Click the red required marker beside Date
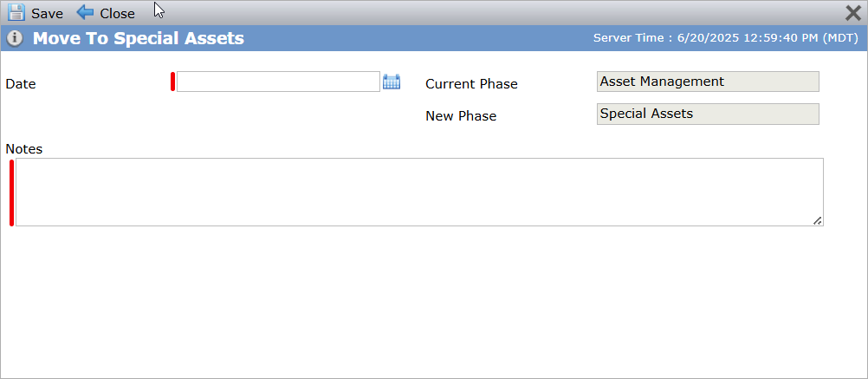 point(172,82)
